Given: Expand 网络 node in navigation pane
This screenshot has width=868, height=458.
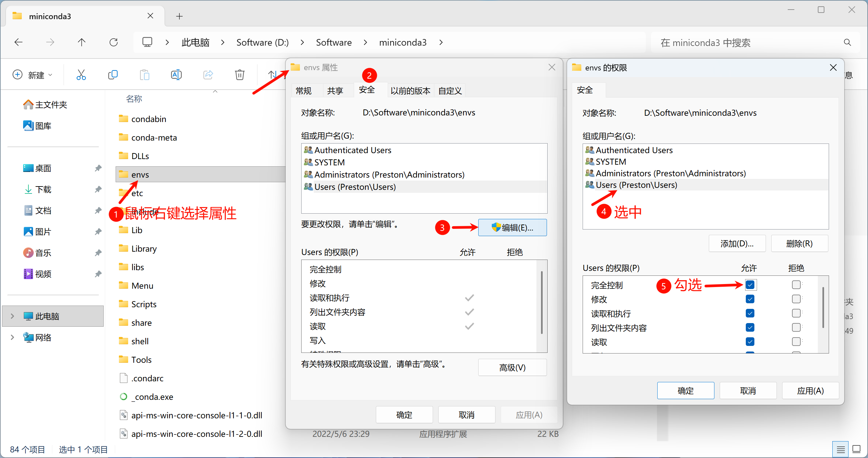Looking at the screenshot, I should point(13,337).
